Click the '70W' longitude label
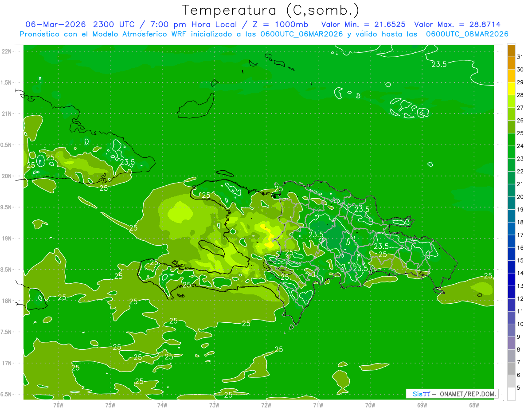 click(x=370, y=405)
